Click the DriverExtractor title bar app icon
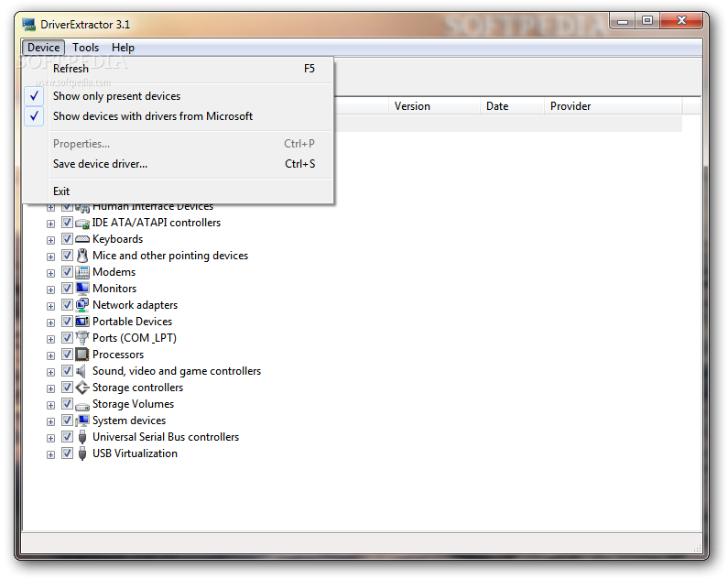The height and width of the screenshot is (579, 728). click(28, 25)
